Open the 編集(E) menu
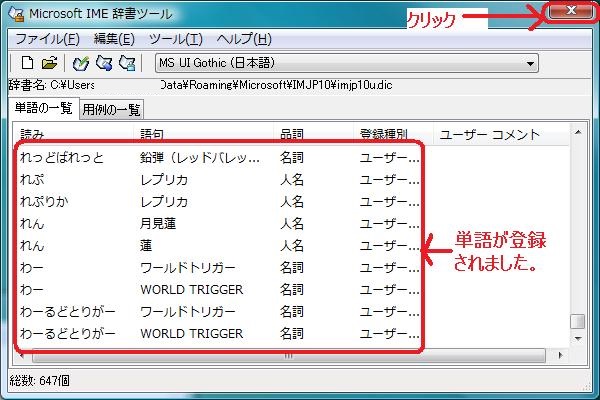This screenshot has width=600, height=400. pos(114,39)
